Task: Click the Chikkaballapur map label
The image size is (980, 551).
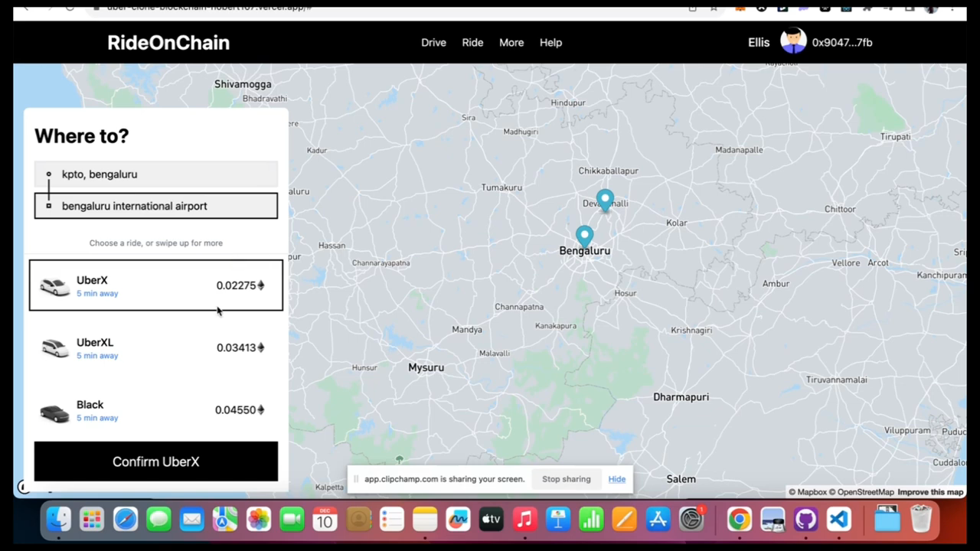Action: tap(609, 171)
